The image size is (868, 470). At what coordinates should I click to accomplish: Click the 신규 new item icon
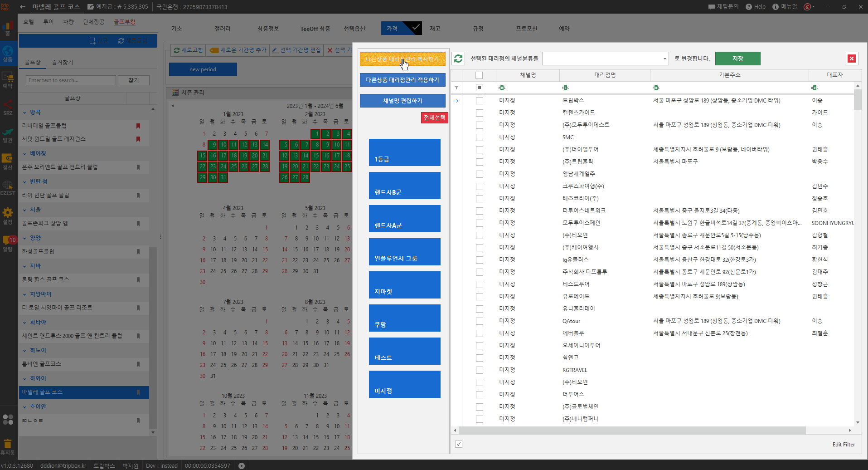point(92,41)
